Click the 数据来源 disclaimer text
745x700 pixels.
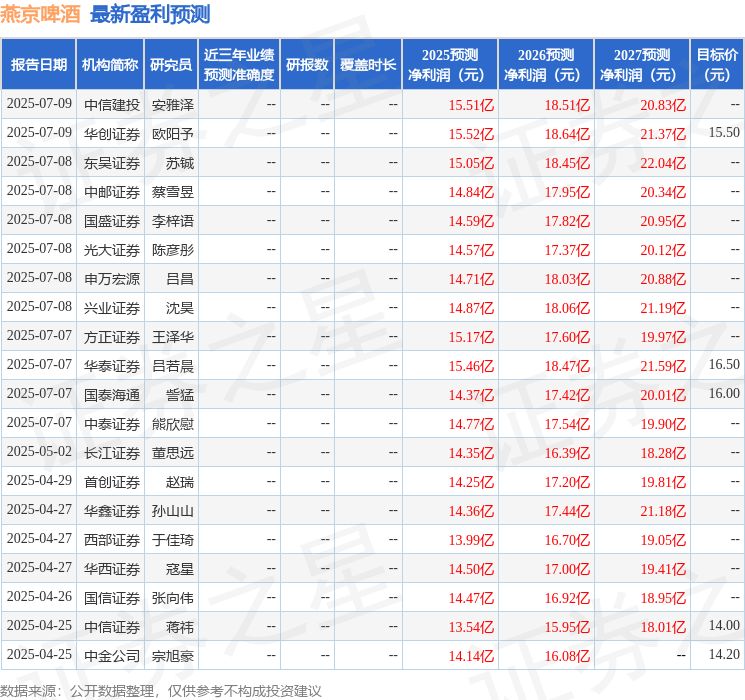coord(161,690)
